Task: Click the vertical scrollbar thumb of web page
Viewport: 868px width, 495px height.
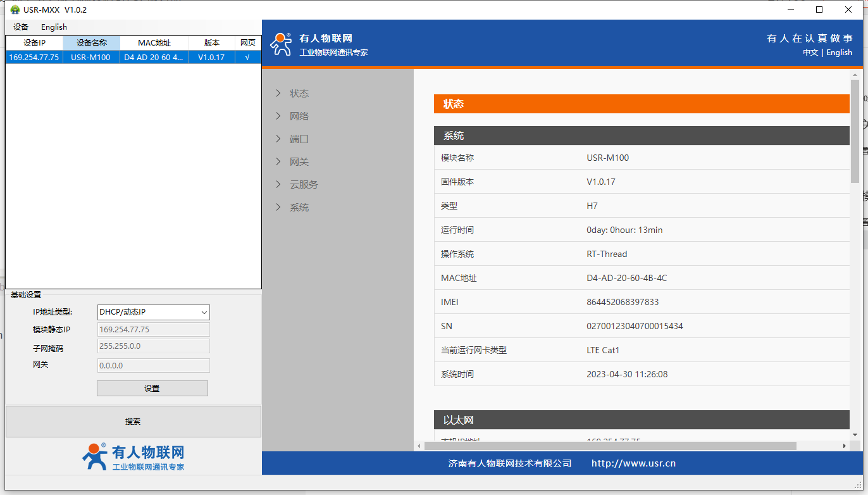Action: 855,132
